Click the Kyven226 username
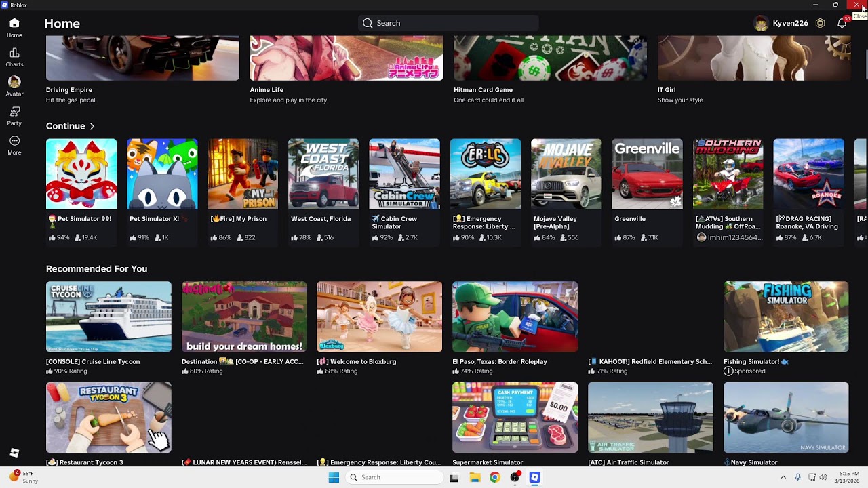868x488 pixels. 791,23
